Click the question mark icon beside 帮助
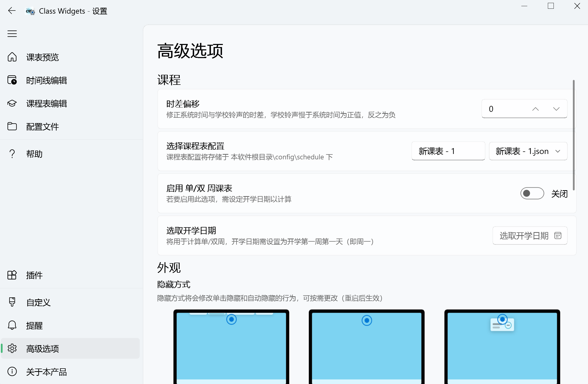588x384 pixels. (12, 154)
